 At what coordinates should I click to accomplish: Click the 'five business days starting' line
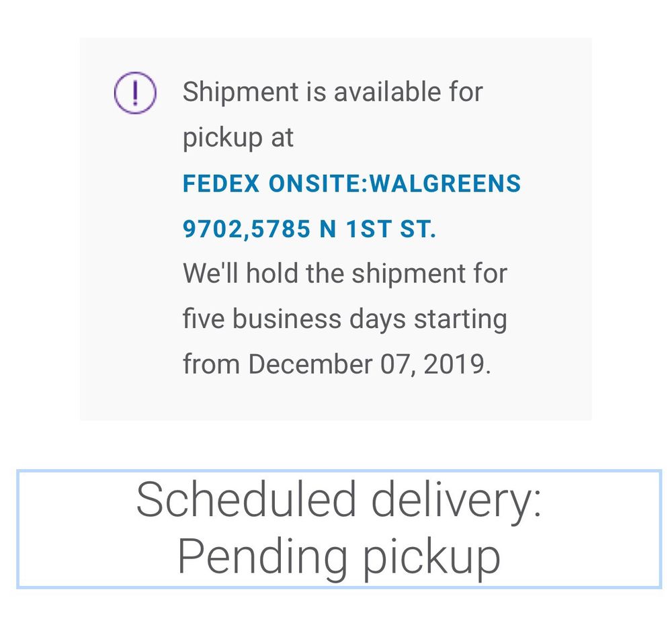pos(345,319)
